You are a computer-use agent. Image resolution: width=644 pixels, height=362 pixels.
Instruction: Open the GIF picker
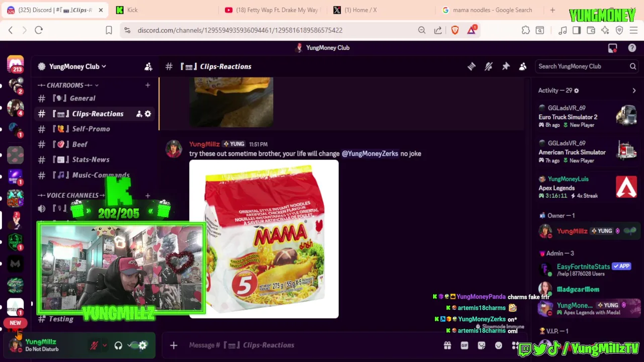464,345
